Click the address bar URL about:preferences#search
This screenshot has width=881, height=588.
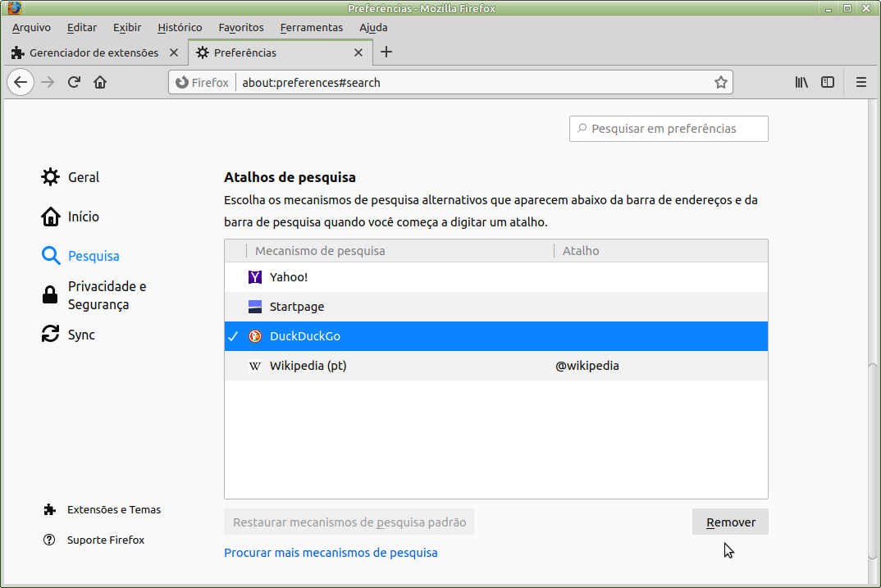(311, 83)
